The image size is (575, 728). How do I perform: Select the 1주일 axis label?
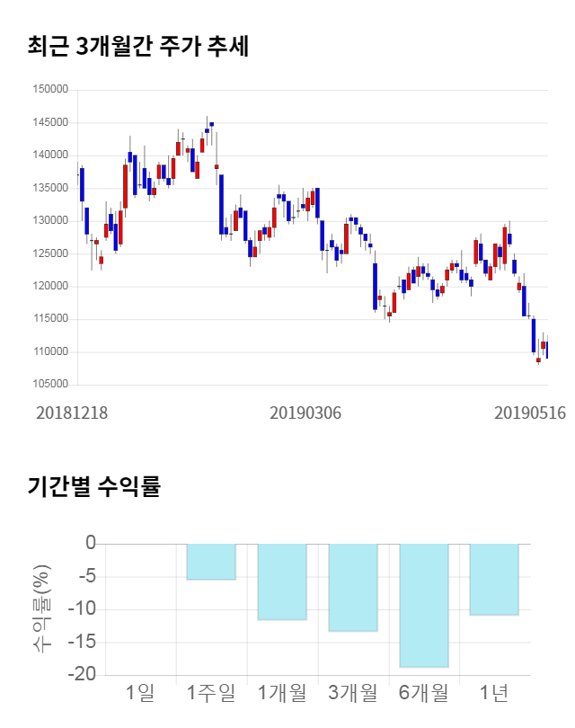[211, 693]
